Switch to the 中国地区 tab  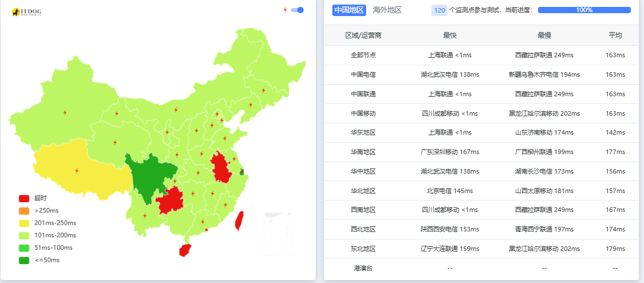point(349,10)
